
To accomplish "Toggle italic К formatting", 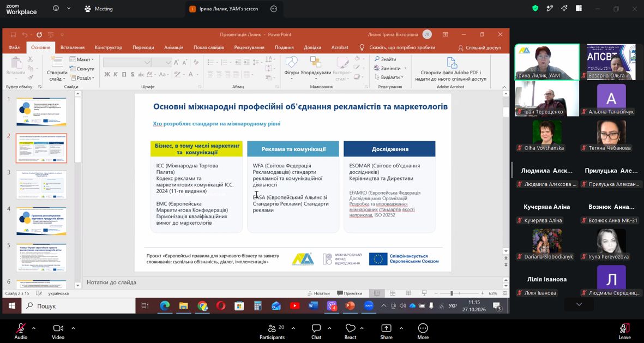I will click(116, 74).
